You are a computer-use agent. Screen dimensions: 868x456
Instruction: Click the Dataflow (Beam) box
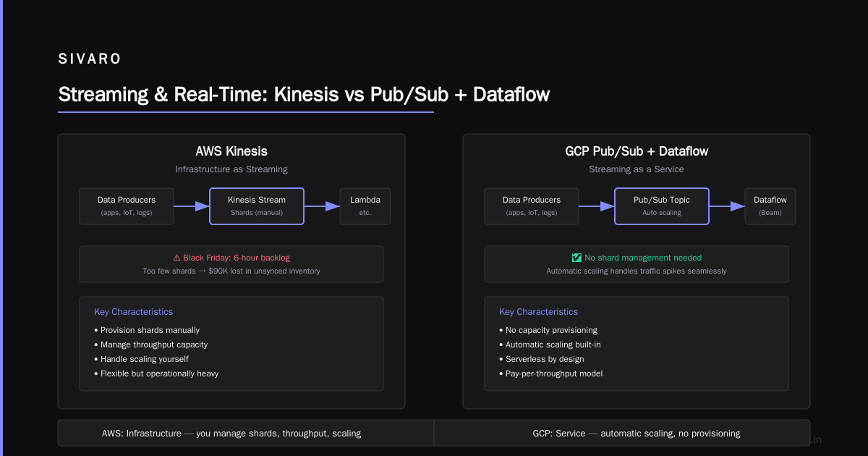click(x=770, y=206)
